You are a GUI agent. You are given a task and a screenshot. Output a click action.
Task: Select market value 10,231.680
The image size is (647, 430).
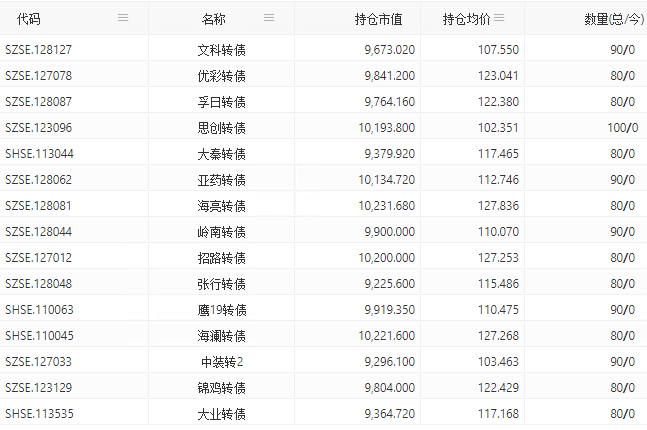[x=387, y=206]
